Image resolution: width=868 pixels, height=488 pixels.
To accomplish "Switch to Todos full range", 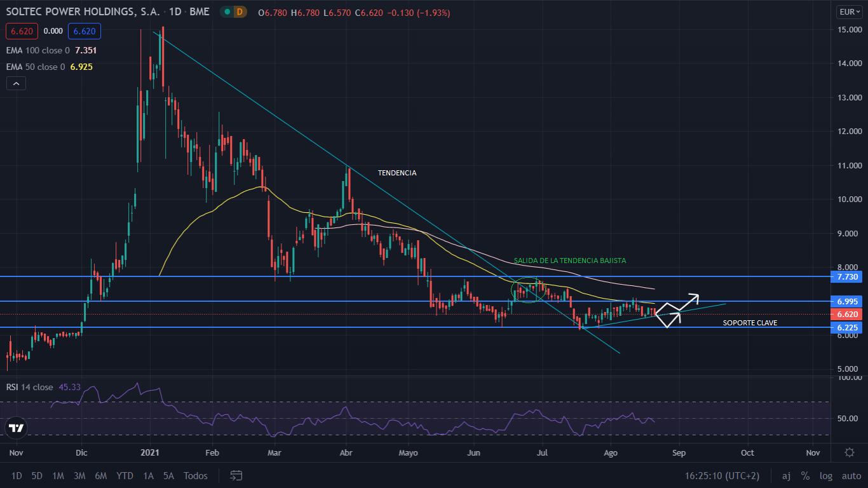I will (x=195, y=475).
